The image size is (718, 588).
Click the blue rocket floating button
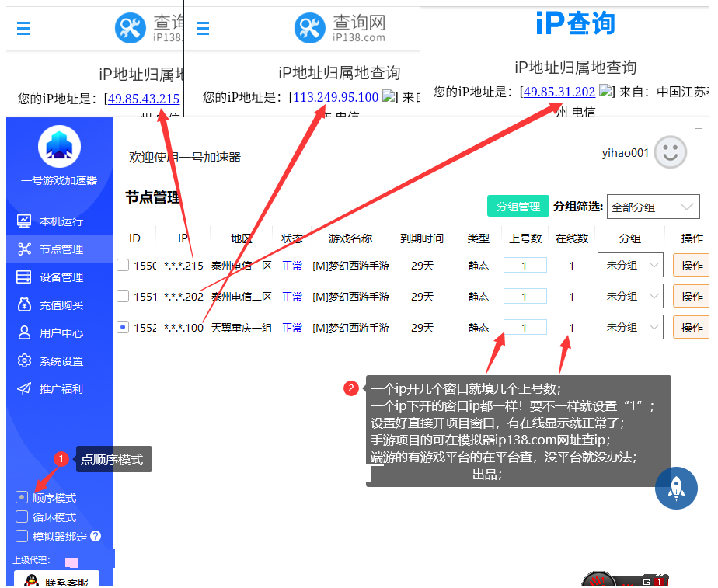[x=676, y=488]
